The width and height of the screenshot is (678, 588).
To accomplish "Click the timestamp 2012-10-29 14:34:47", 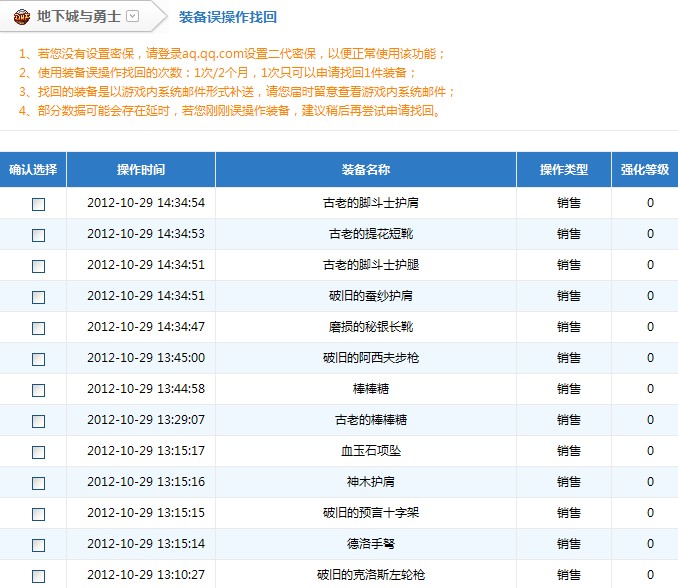I will pyautogui.click(x=146, y=326).
